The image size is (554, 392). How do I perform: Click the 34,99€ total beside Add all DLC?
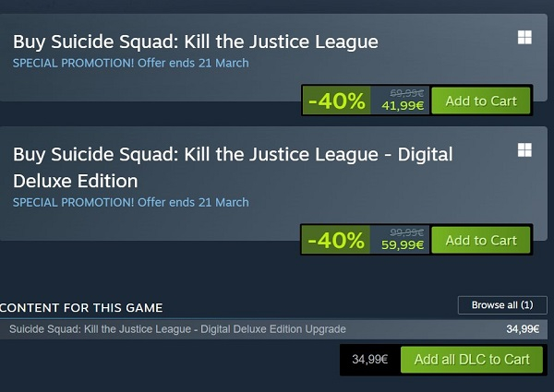pyautogui.click(x=369, y=359)
